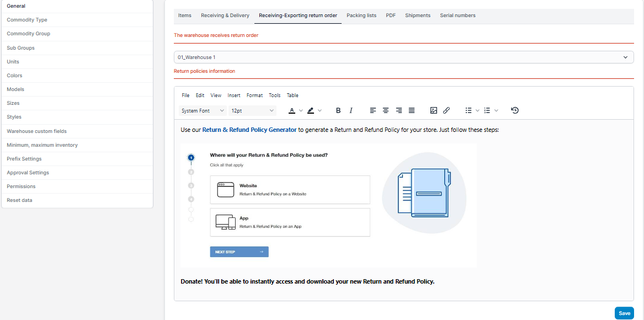Center align the text

click(386, 110)
